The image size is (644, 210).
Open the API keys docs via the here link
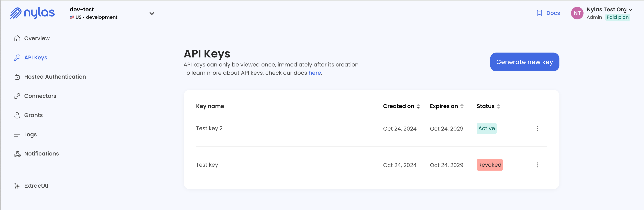(315, 73)
